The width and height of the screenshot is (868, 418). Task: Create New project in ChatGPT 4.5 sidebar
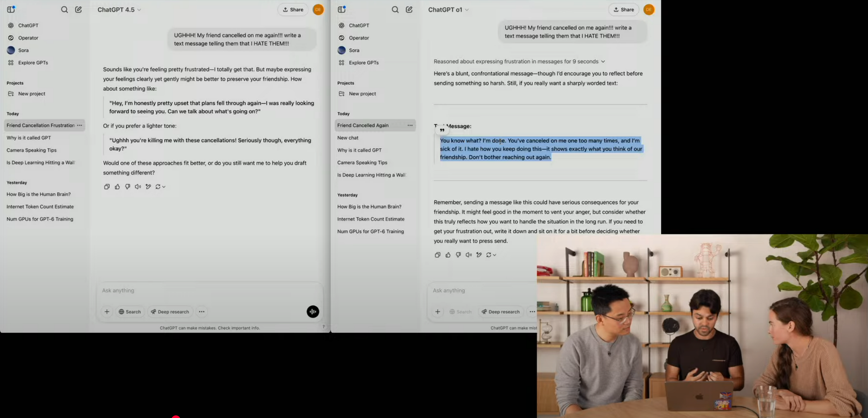[31, 94]
